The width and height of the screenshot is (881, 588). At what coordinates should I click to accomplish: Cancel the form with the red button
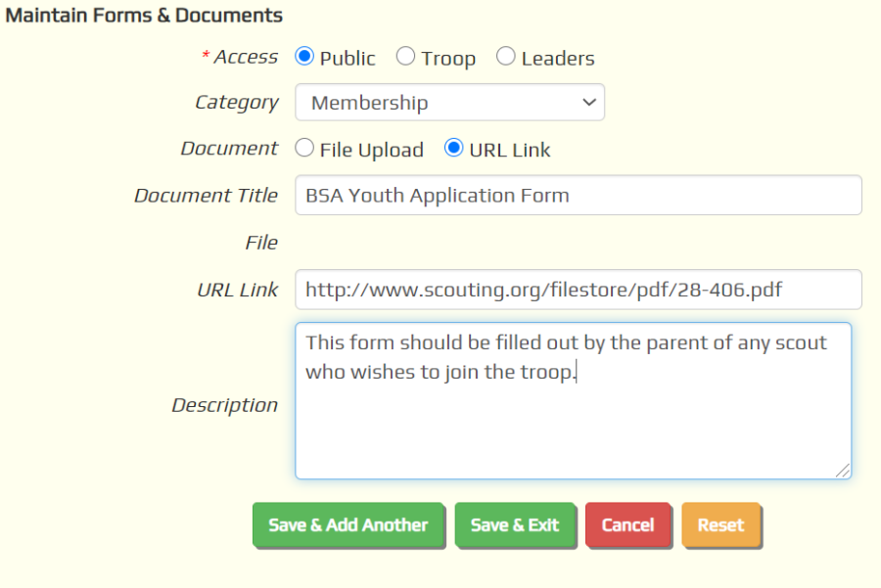pos(628,525)
